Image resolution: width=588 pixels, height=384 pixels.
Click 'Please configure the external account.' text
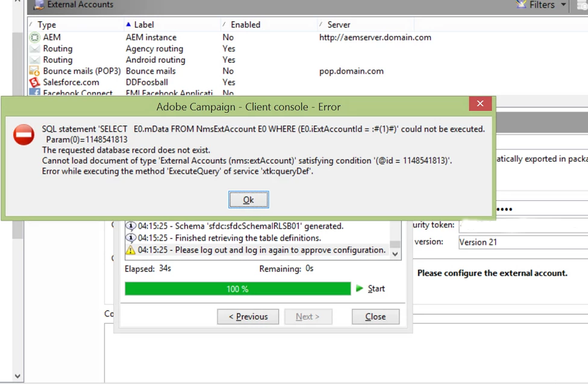(492, 273)
